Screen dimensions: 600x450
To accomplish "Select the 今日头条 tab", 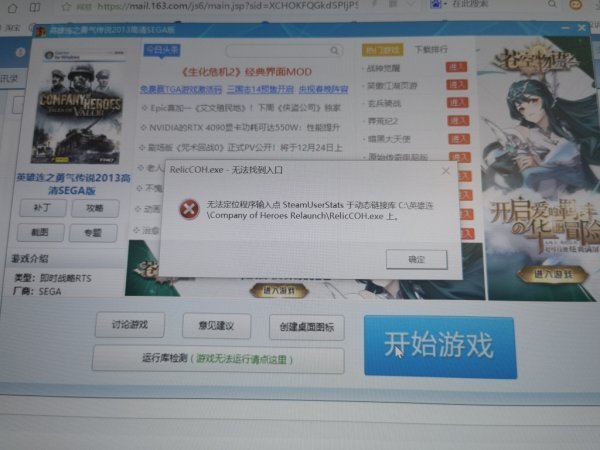I will point(162,50).
